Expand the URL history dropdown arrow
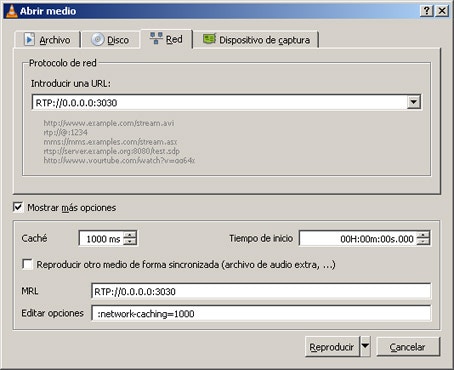The height and width of the screenshot is (370, 454). 413,102
